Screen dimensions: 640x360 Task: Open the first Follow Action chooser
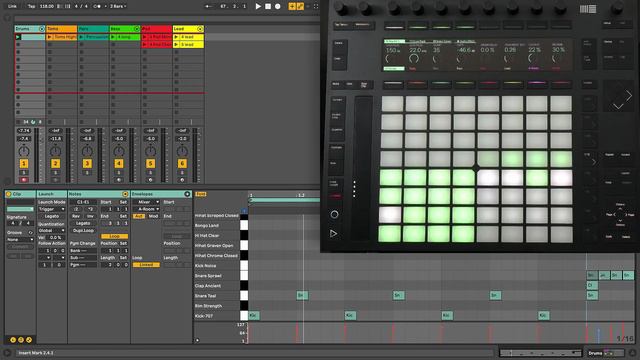(x=45, y=258)
